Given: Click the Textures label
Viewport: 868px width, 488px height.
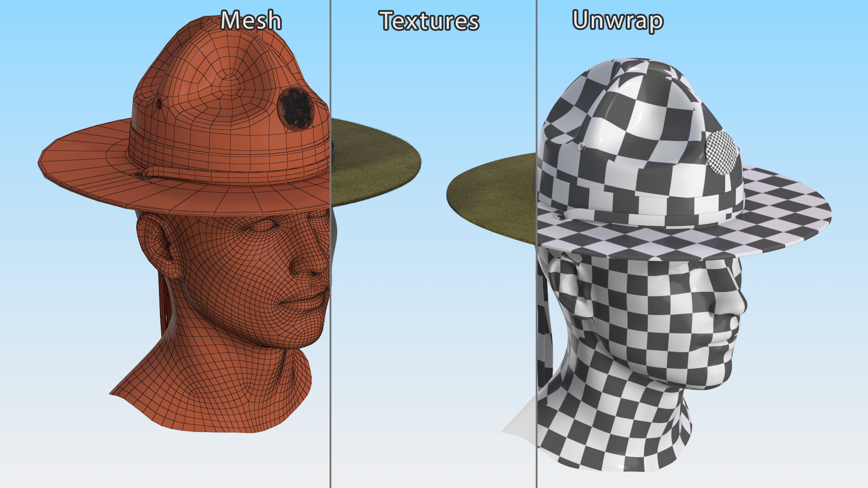Looking at the screenshot, I should pos(429,21).
